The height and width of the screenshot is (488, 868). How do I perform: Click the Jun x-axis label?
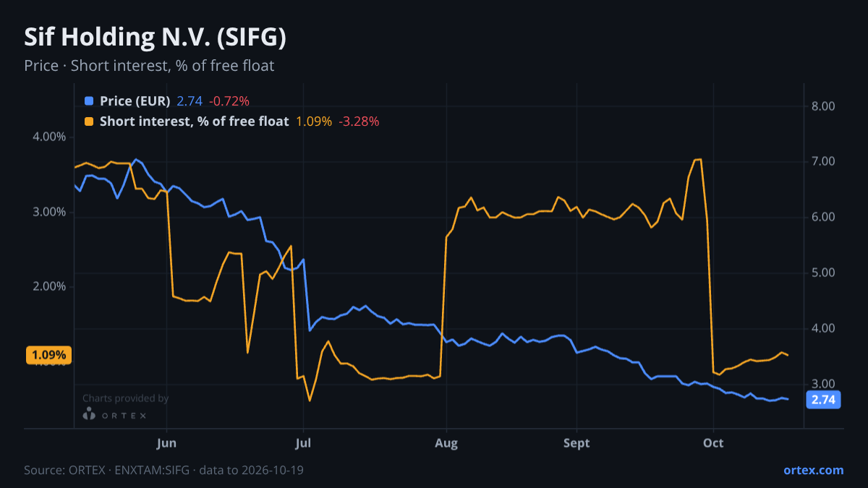[x=167, y=443]
